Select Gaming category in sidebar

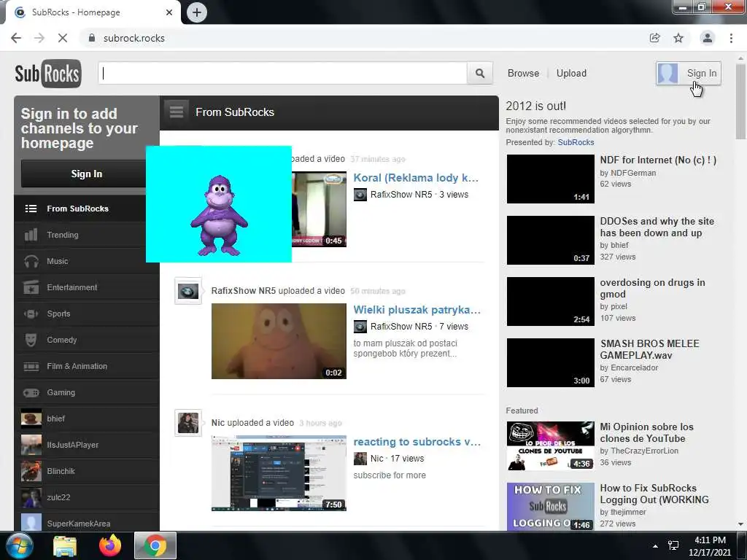[x=87, y=392]
